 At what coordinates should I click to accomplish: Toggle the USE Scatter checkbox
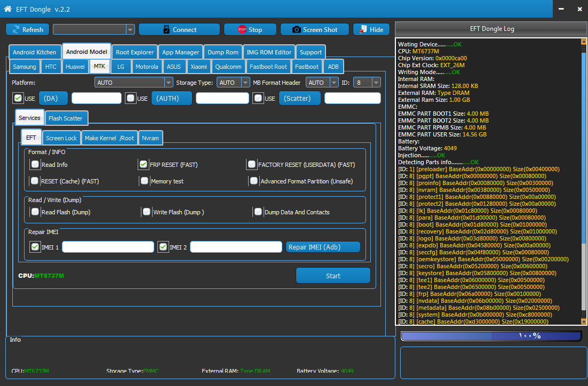(258, 98)
